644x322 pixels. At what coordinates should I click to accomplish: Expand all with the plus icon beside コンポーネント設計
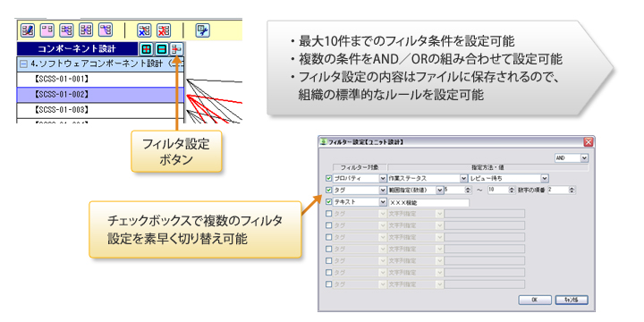[x=146, y=49]
